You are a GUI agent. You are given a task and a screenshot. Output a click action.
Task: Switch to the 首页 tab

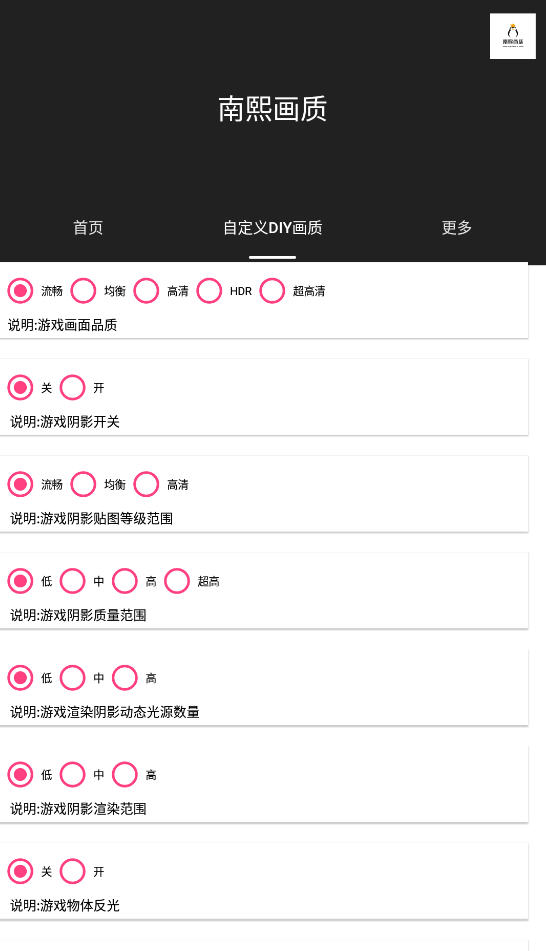point(88,227)
